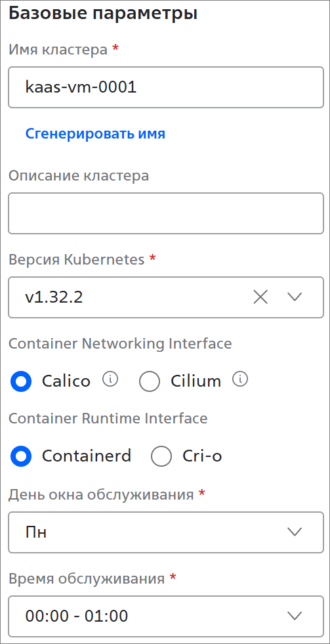This screenshot has width=330, height=644.
Task: Click the Базовые параметры heading
Action: 103,13
